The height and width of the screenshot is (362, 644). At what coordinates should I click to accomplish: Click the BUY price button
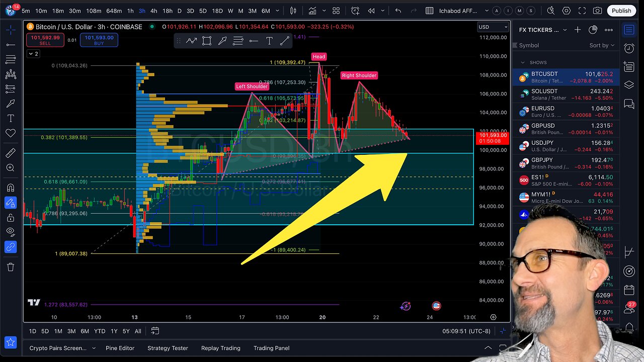[99, 40]
